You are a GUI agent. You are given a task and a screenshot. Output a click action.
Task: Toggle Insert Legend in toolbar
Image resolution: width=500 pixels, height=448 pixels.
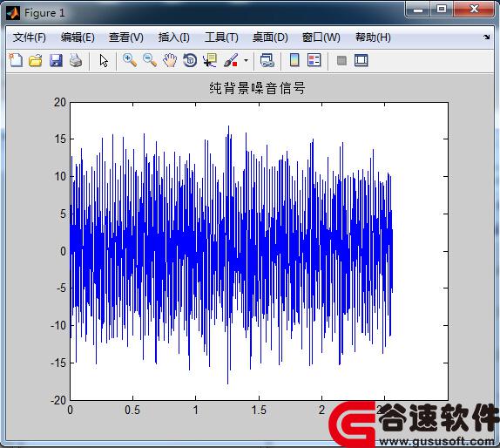coord(314,60)
